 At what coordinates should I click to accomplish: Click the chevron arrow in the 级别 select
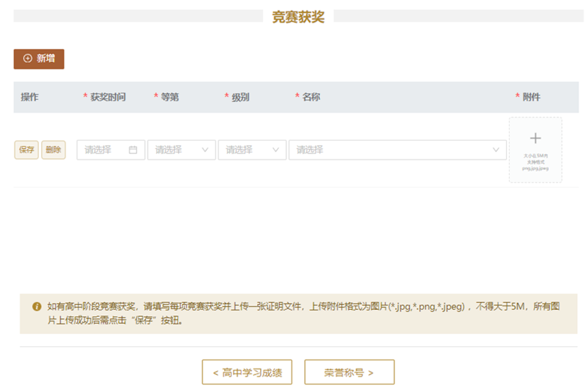pos(275,150)
